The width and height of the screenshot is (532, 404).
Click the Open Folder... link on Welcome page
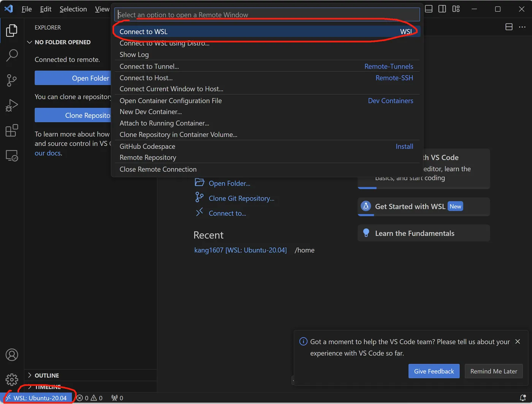pos(230,183)
